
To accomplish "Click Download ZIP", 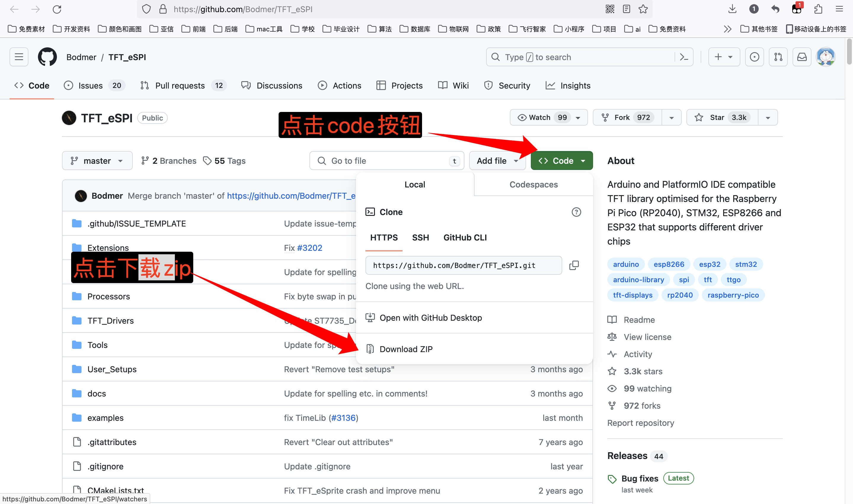I will pos(406,349).
